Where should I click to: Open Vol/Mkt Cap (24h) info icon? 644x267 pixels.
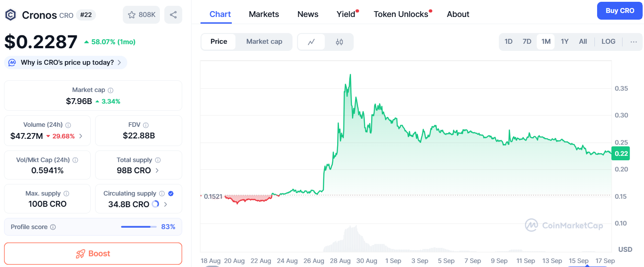[75, 160]
